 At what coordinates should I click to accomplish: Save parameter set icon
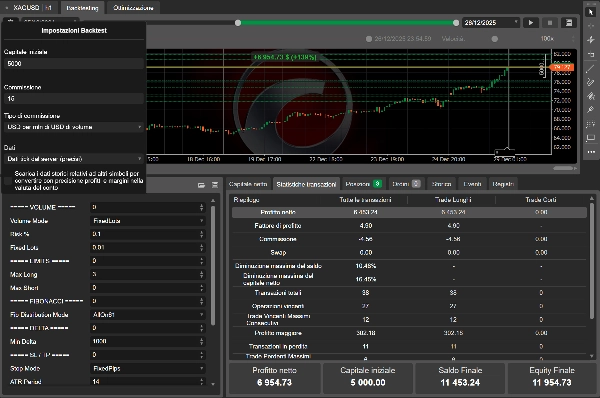(x=215, y=185)
